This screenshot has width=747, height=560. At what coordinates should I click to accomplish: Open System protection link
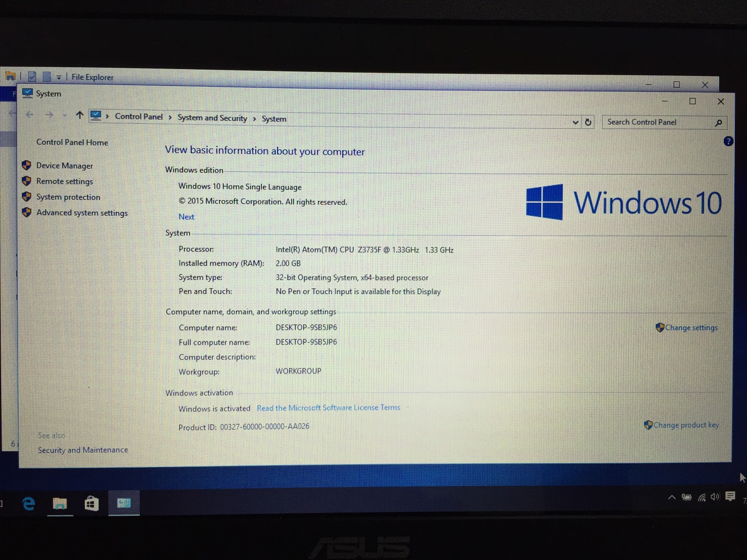point(68,197)
